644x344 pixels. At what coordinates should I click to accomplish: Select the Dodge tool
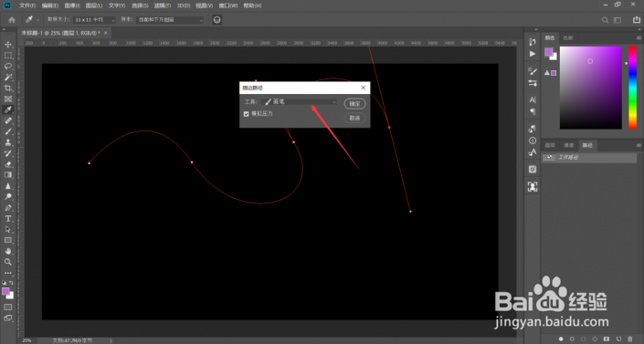tap(8, 196)
